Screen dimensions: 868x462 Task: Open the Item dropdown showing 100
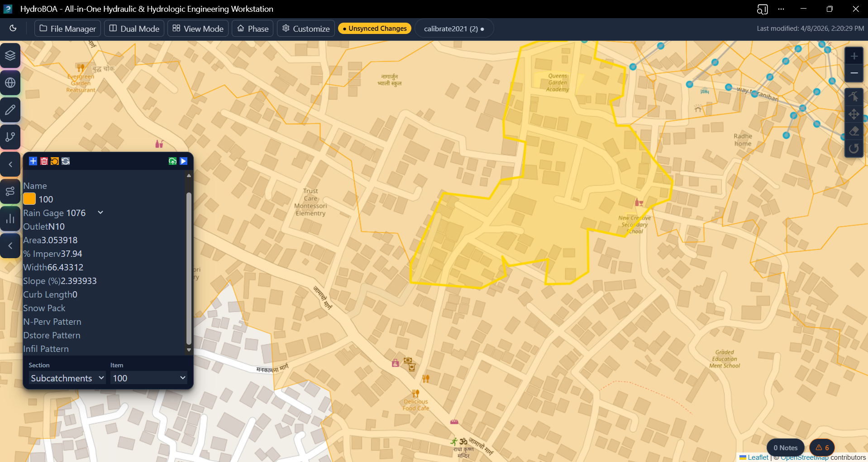(x=149, y=378)
